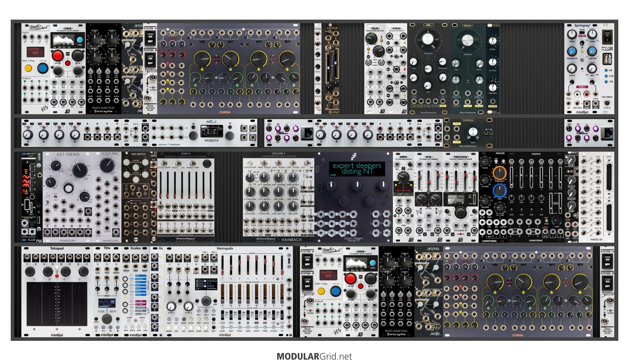Screen dimensions: 629x364
Task: Click the disting NT display screen
Action: [357, 169]
